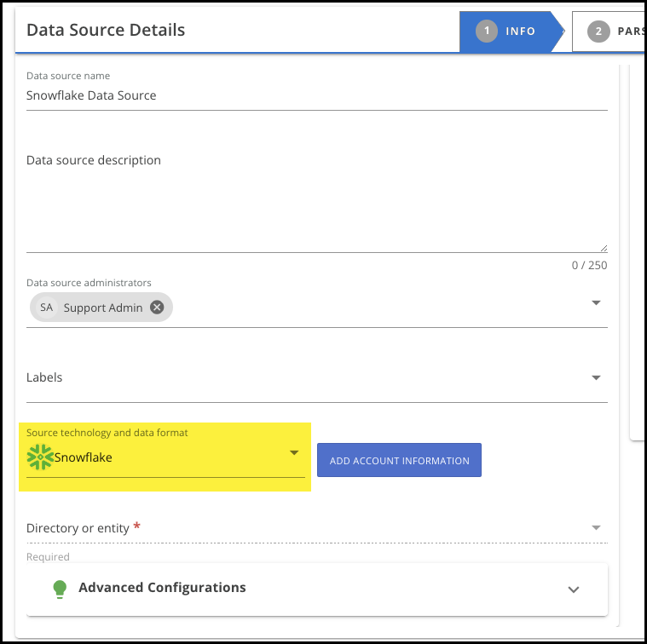Click the SA avatar badge
This screenshot has height=644, width=647.
tap(46, 308)
